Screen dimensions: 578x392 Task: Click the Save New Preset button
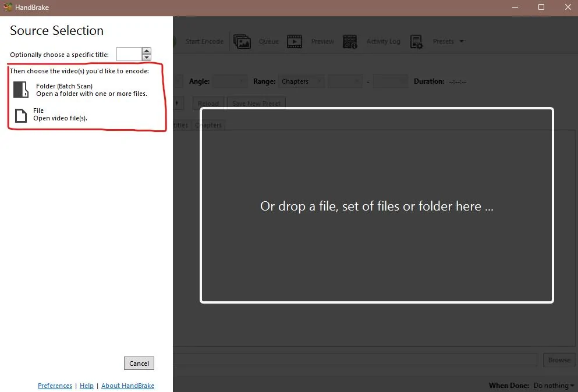256,104
